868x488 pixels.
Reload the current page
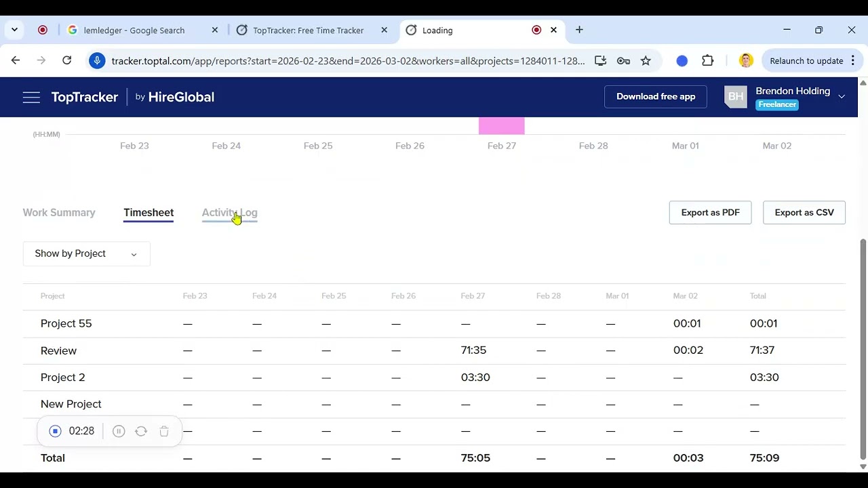click(66, 60)
